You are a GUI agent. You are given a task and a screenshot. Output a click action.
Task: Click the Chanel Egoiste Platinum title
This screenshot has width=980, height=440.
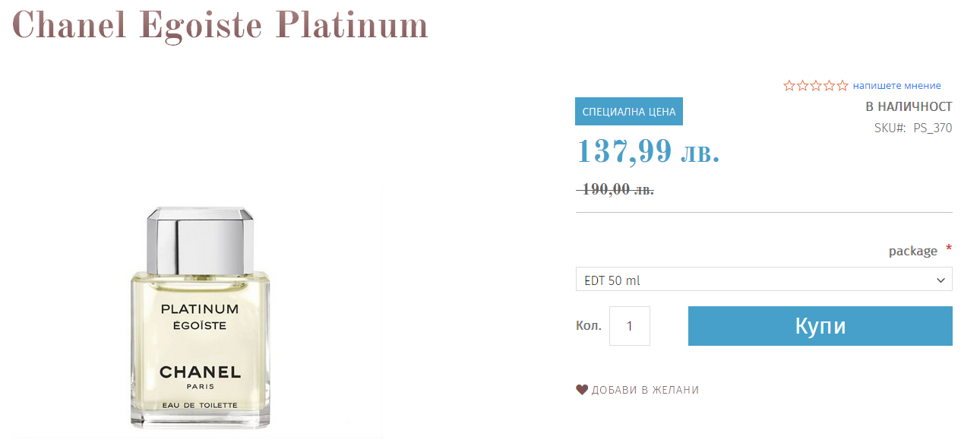[220, 26]
